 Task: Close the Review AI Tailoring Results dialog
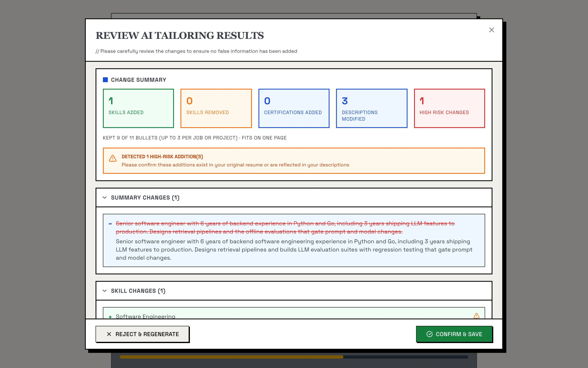[491, 30]
